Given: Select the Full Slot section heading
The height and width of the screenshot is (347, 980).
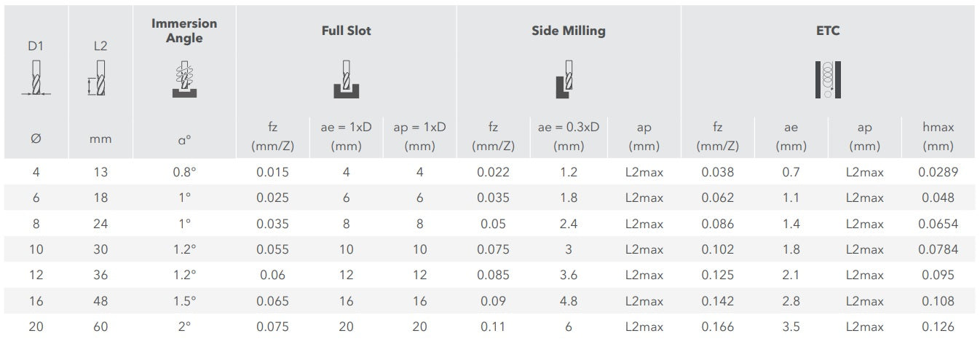Looking at the screenshot, I should [347, 31].
